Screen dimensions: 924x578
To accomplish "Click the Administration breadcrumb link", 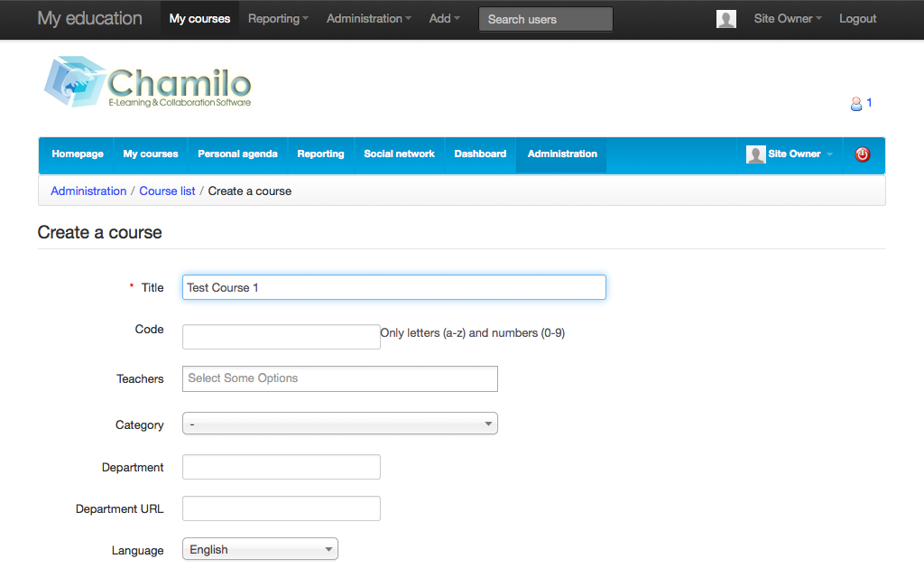I will pos(88,191).
